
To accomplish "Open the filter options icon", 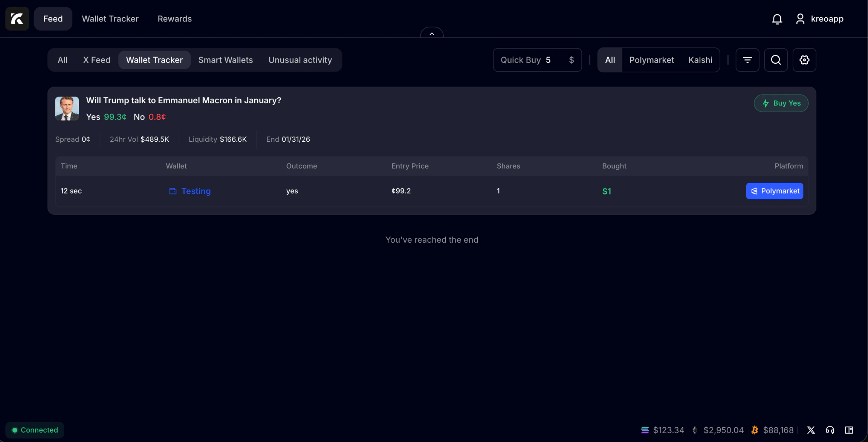I will (x=747, y=60).
